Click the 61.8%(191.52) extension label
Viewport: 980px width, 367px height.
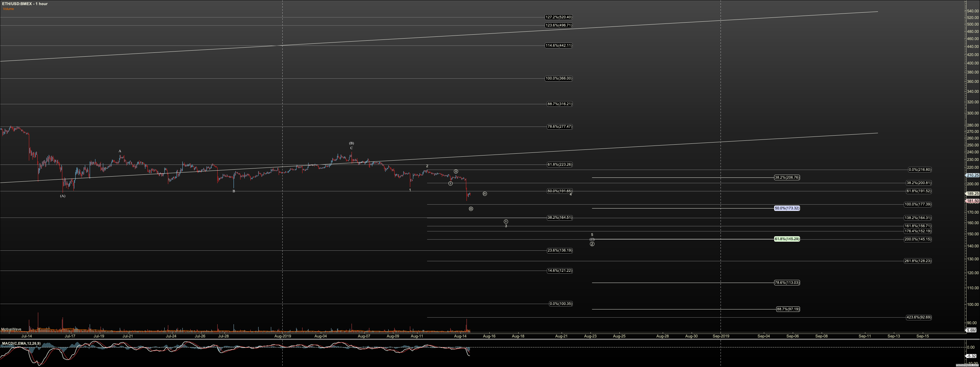919,191
